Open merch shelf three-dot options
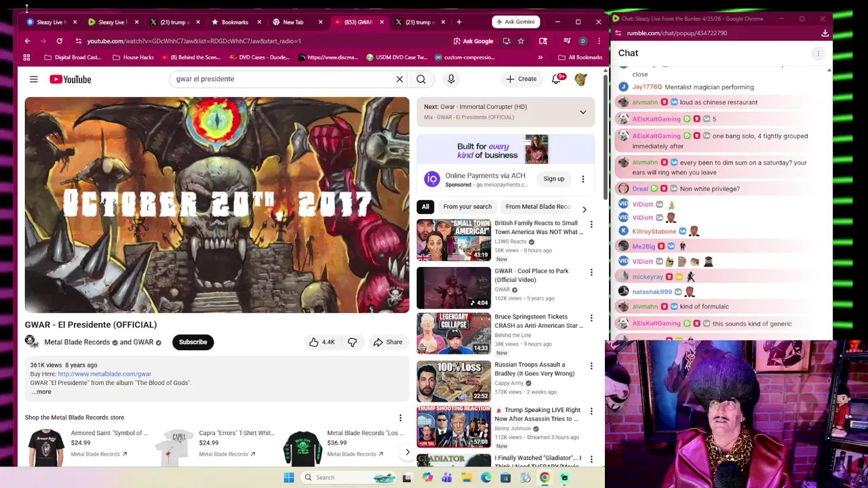 pyautogui.click(x=400, y=418)
